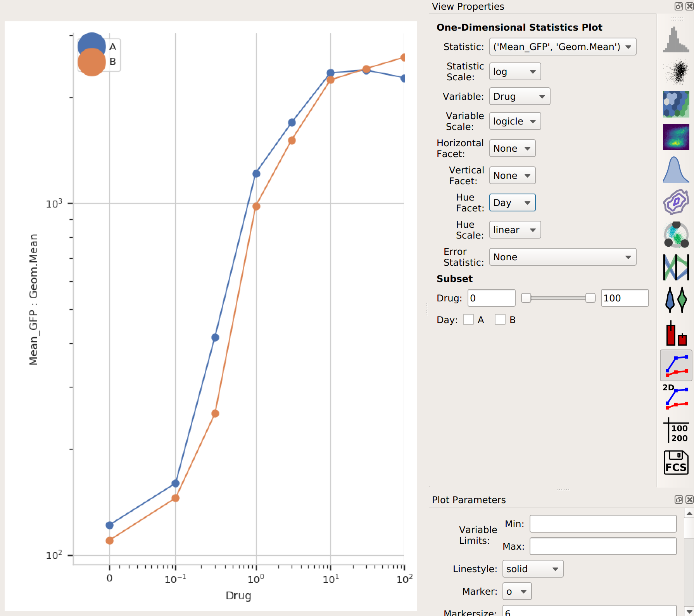
Task: Open the Linestyle solid dropdown
Action: coord(533,569)
